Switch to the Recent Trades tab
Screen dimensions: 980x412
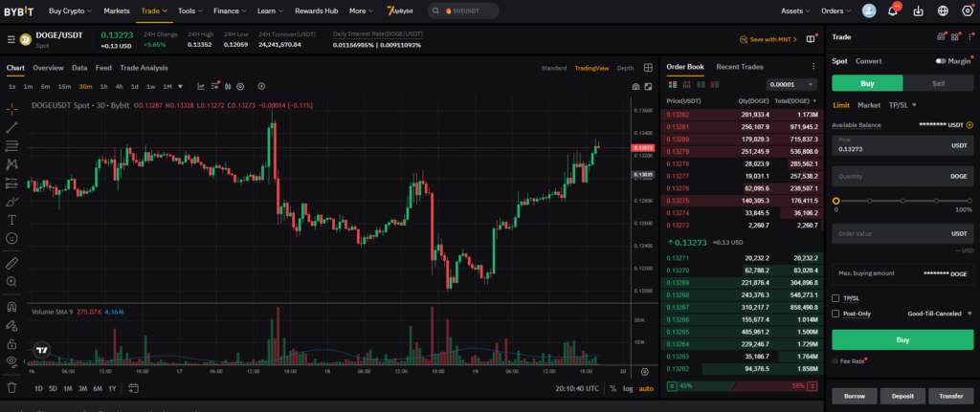739,67
